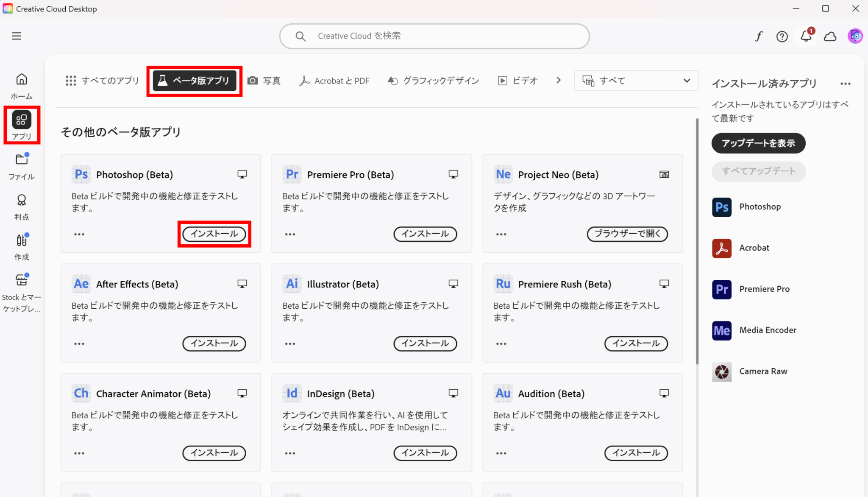Open more options for installed apps panel

click(845, 84)
